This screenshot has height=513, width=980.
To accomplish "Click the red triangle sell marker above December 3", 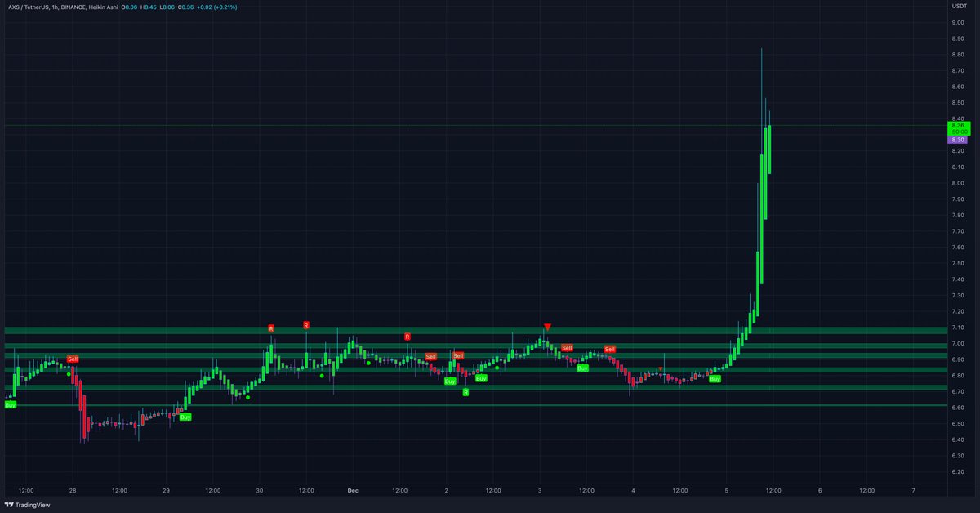I will click(547, 327).
